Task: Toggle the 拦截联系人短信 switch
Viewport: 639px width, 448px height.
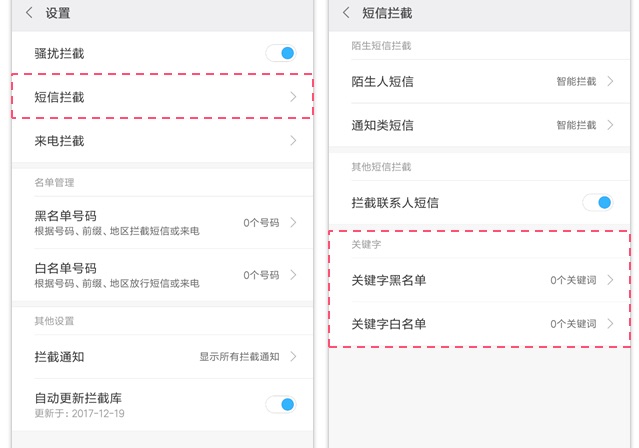Action: tap(598, 202)
